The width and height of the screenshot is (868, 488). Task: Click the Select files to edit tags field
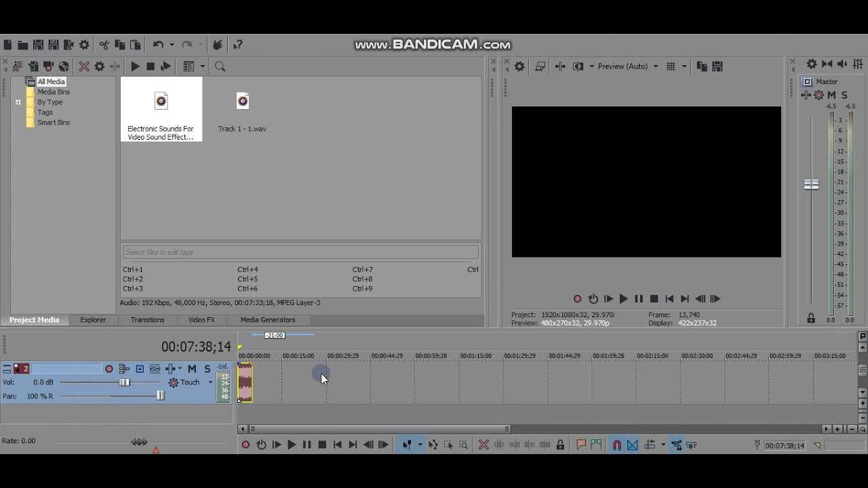pos(300,252)
